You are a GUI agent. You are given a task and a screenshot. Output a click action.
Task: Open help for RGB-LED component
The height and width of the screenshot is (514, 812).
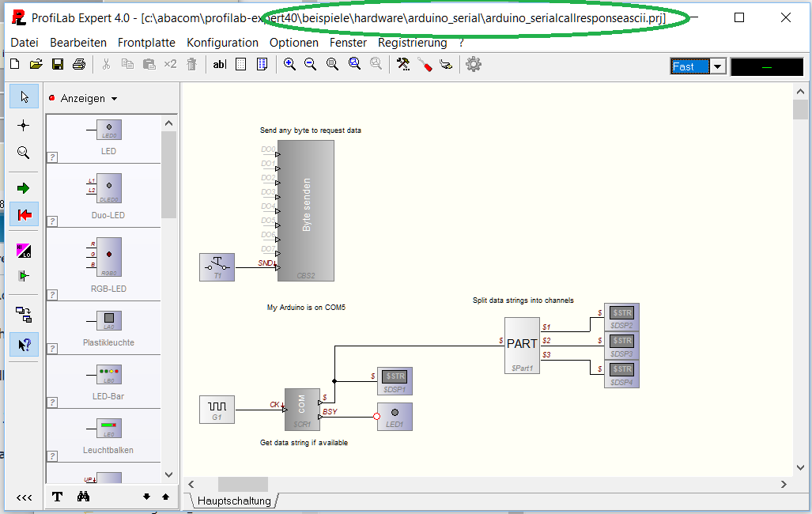[x=52, y=295]
